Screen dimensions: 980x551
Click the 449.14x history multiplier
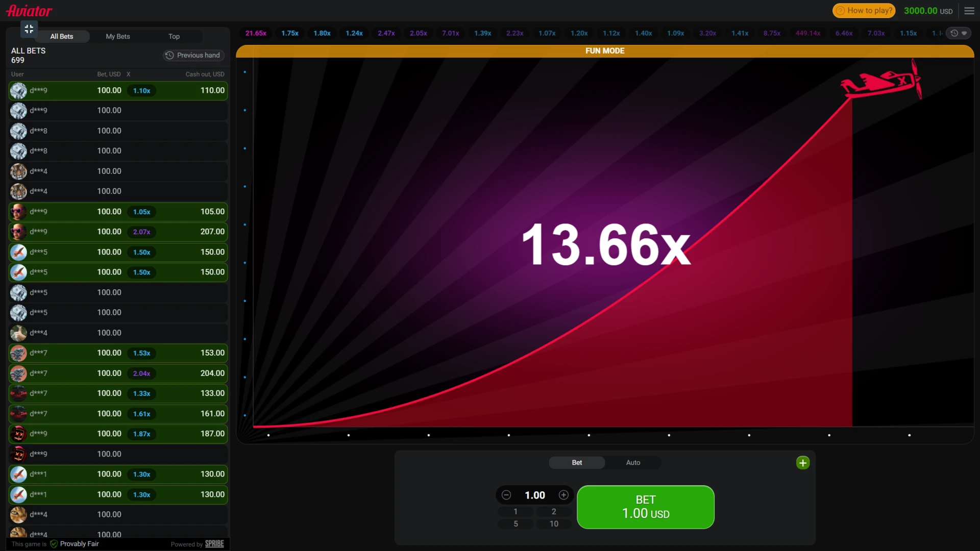pos(807,33)
